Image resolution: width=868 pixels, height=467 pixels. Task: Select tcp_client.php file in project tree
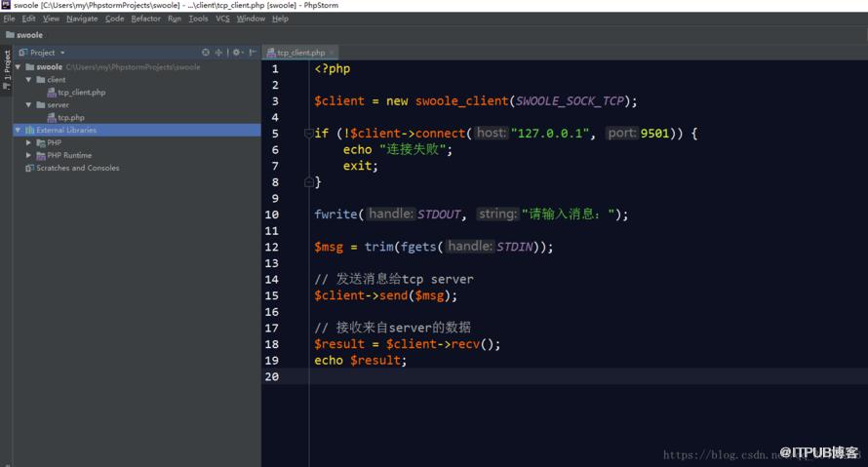[81, 93]
